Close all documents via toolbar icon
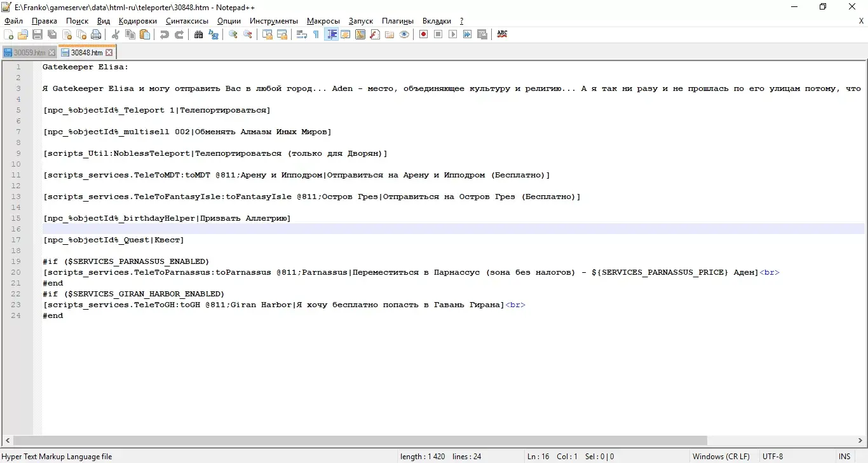 [x=81, y=34]
